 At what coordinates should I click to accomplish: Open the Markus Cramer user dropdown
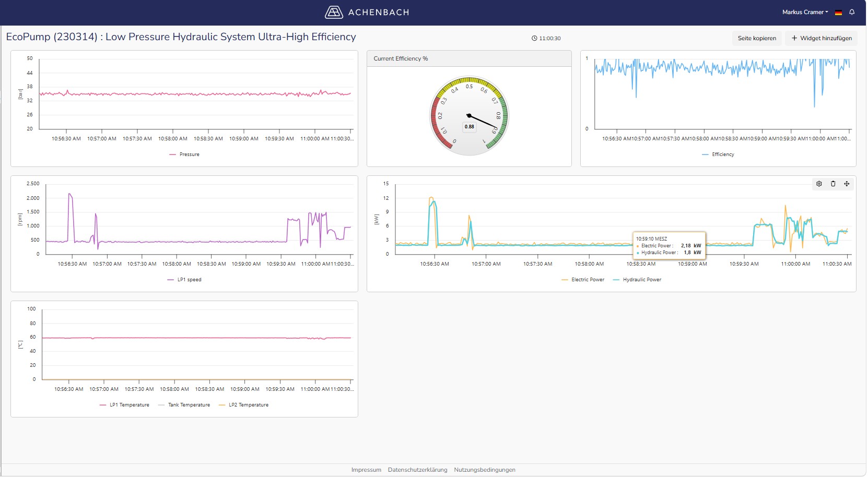(806, 12)
